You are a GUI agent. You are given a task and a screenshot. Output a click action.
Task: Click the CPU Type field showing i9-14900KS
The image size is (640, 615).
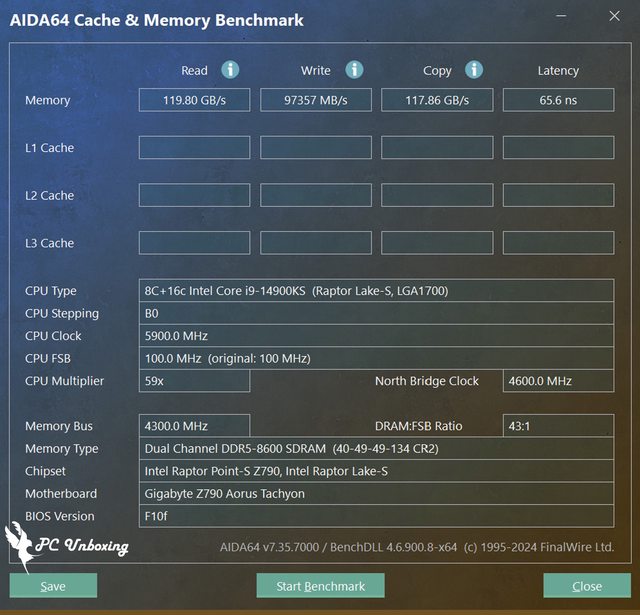pos(376,291)
